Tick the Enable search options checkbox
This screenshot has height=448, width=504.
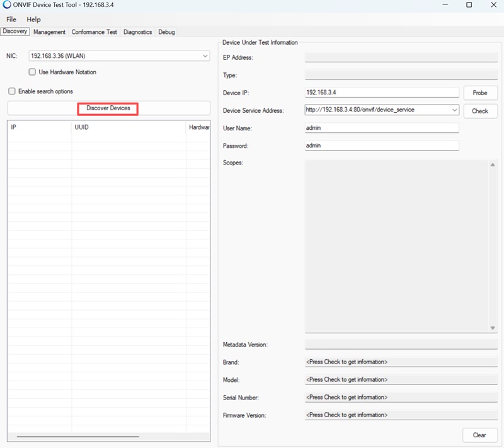point(12,91)
